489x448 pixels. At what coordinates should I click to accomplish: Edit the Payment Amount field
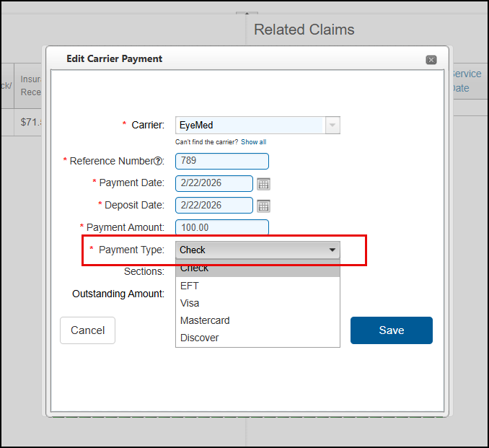pos(221,227)
